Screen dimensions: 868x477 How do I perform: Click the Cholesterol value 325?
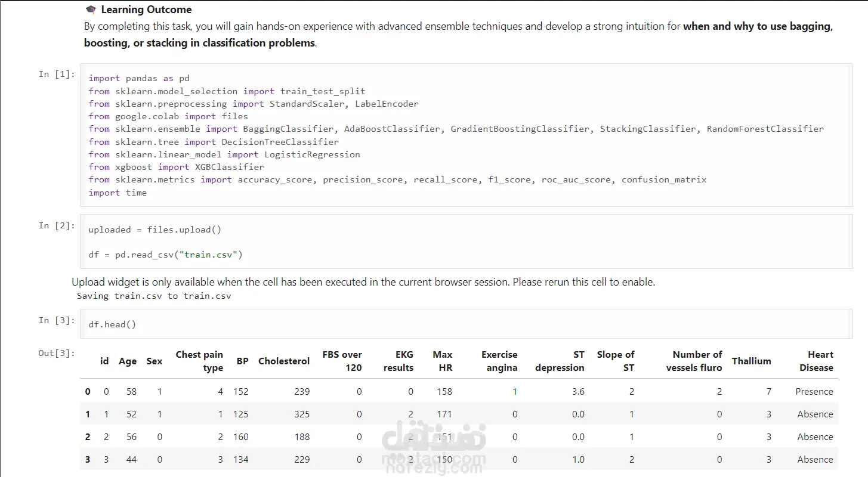click(x=302, y=414)
